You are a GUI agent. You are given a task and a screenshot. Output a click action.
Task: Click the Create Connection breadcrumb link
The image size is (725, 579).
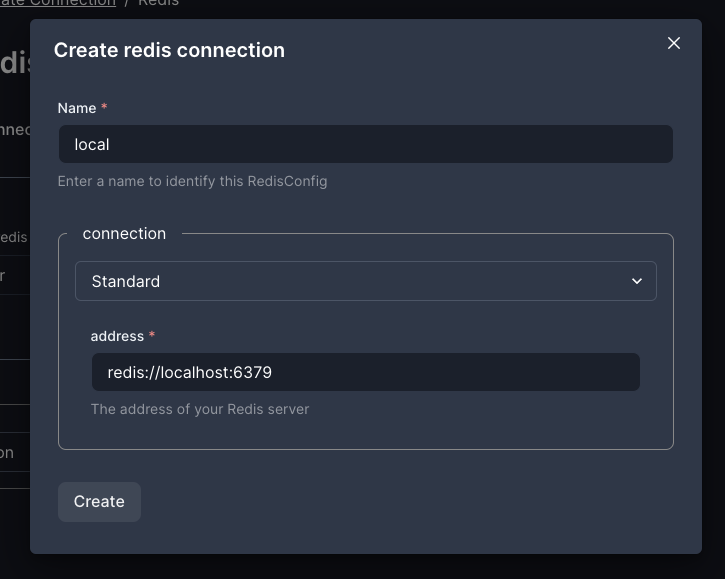58,3
